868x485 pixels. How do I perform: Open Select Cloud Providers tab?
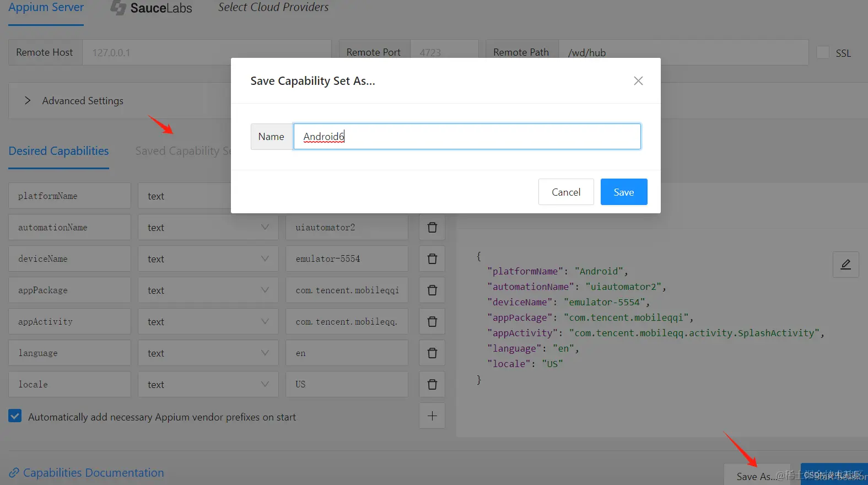(273, 7)
